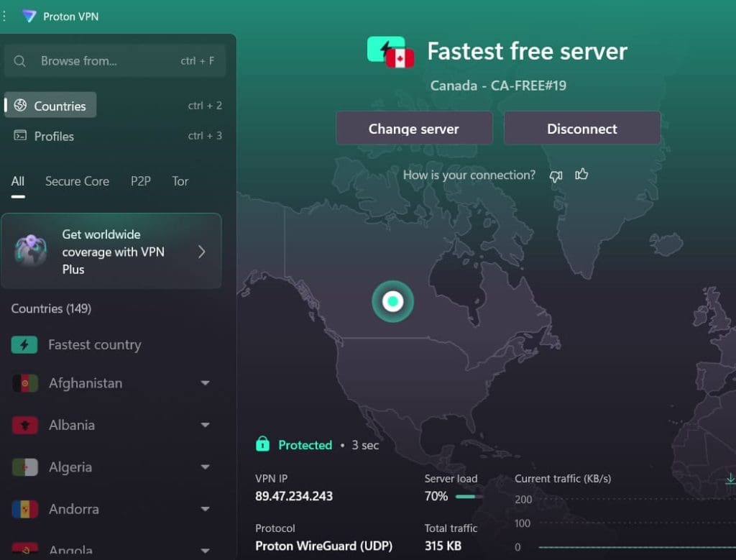Click the Countries globe icon
Screen dimensions: 736x560
click(20, 105)
